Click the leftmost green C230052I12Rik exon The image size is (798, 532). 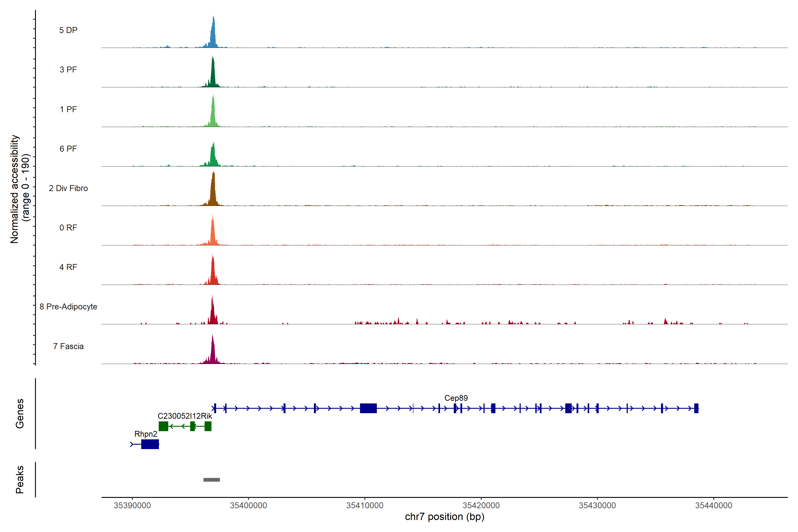(163, 426)
